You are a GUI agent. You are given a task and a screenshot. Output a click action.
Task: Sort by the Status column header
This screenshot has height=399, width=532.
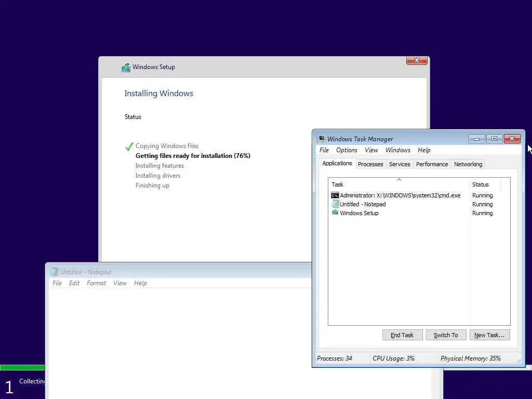click(x=485, y=184)
